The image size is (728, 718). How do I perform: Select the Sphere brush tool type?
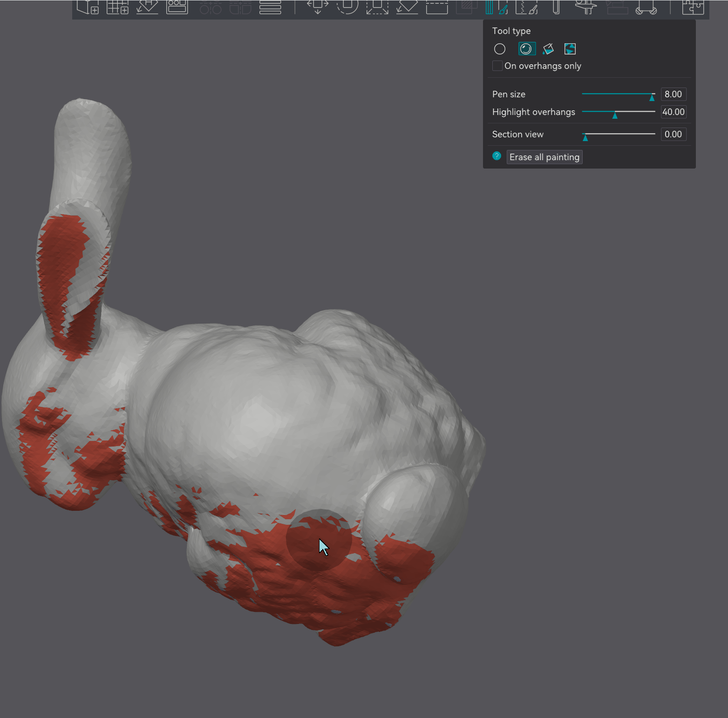(526, 49)
